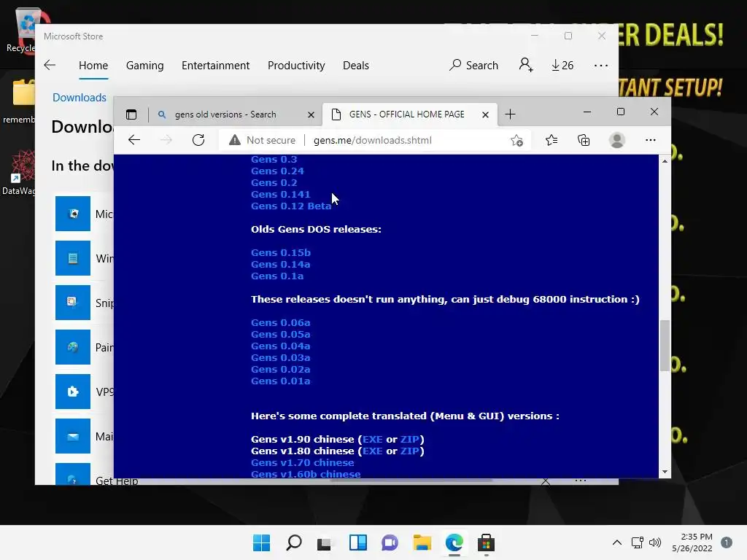The height and width of the screenshot is (560, 747).
Task: Close the gens old versions Search tab
Action: coord(311,114)
